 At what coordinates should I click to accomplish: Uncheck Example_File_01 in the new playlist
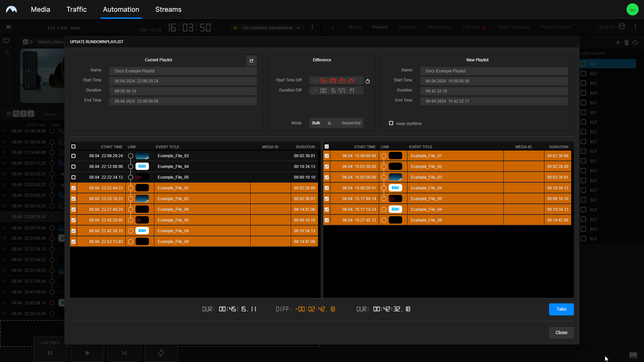[x=327, y=156]
